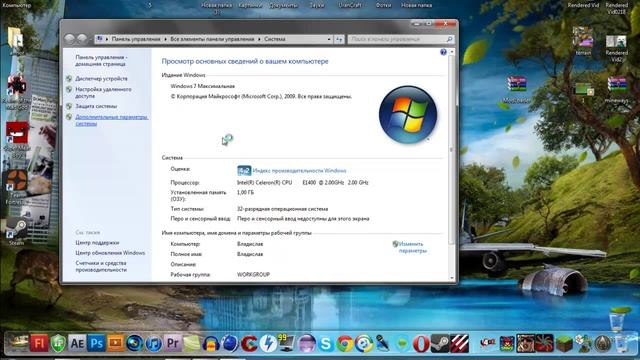The height and width of the screenshot is (360, 640).
Task: Expand arrow after Панель управления breadcrumb
Action: coord(165,39)
